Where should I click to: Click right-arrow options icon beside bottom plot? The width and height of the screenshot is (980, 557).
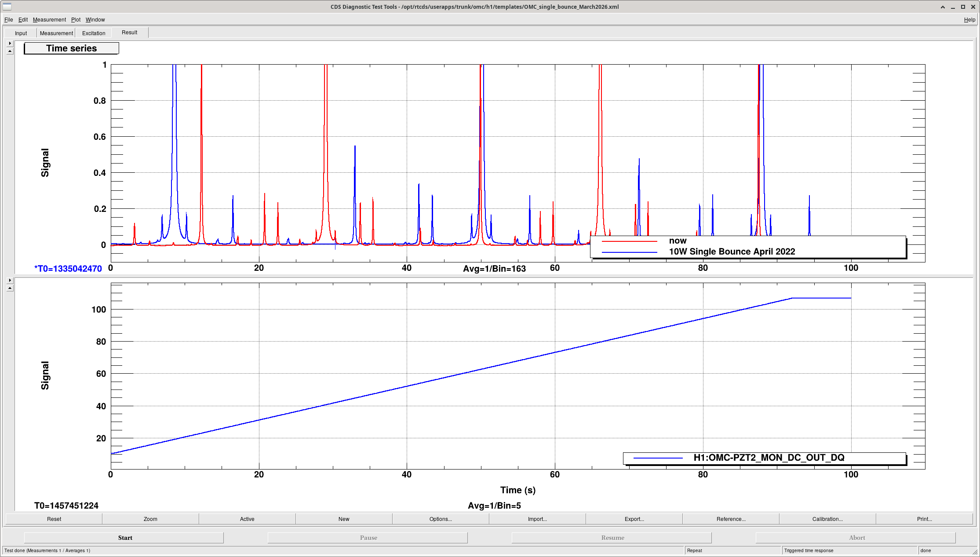[x=10, y=280]
